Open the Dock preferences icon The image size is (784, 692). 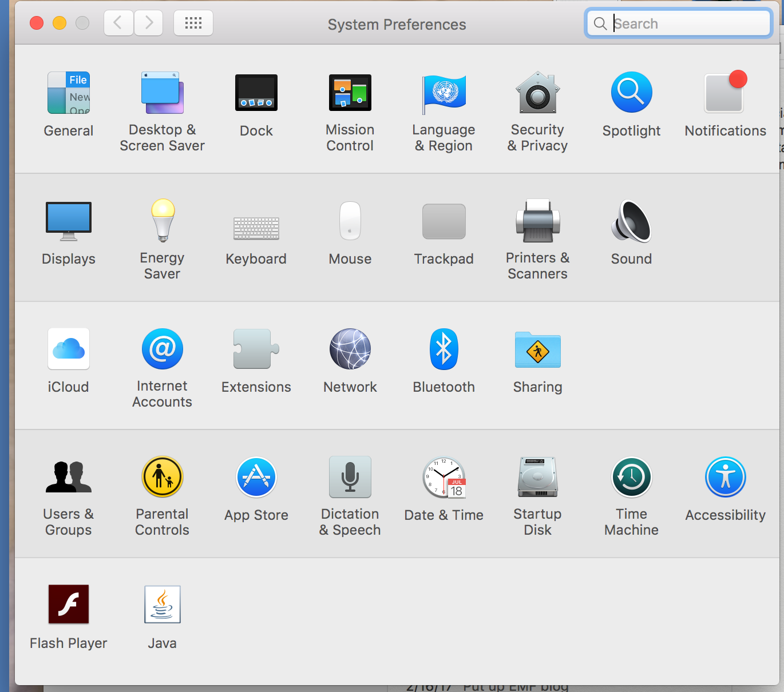point(256,93)
